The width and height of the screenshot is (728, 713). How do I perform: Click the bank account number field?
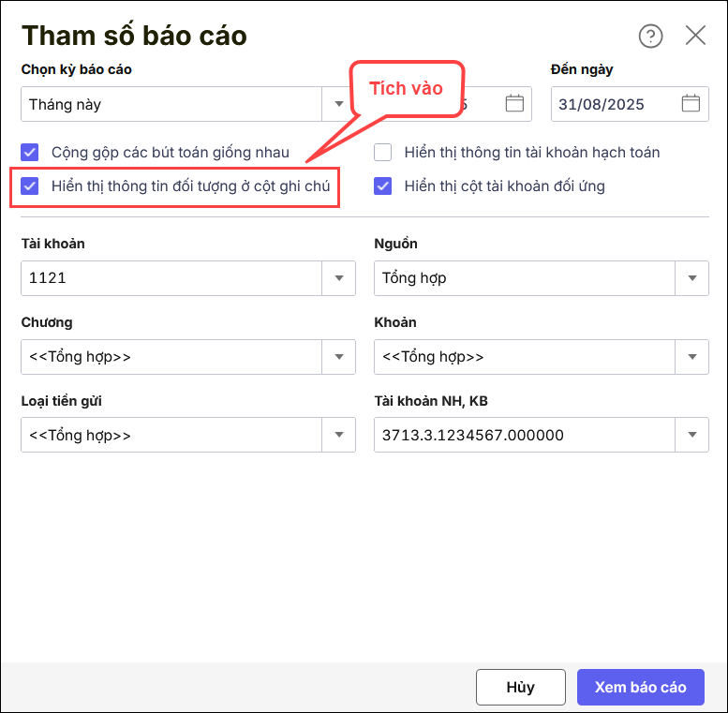pos(525,436)
